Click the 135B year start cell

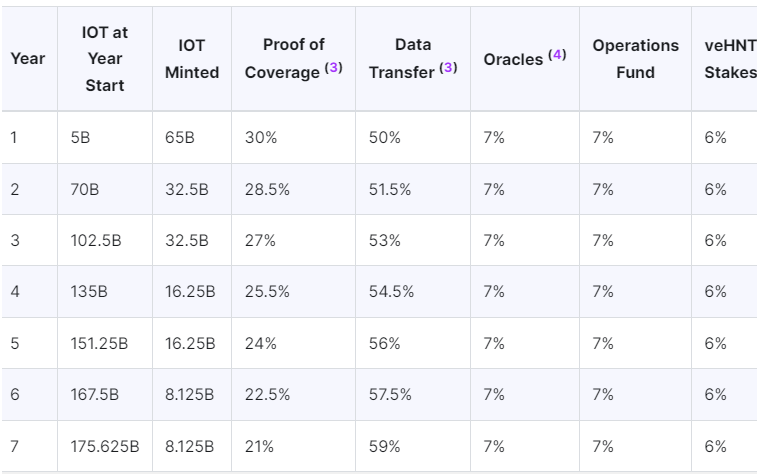tap(90, 292)
